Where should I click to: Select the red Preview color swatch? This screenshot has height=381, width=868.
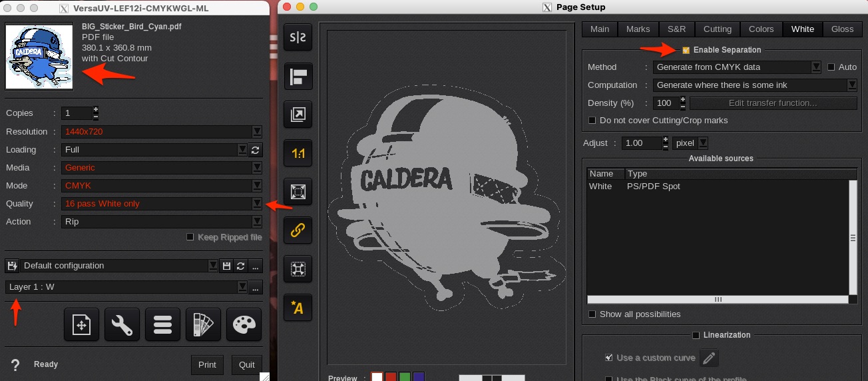(x=391, y=377)
